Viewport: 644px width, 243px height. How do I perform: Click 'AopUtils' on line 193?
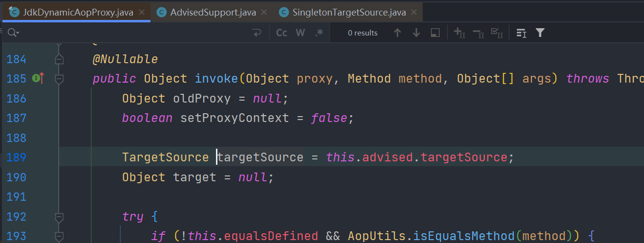377,236
